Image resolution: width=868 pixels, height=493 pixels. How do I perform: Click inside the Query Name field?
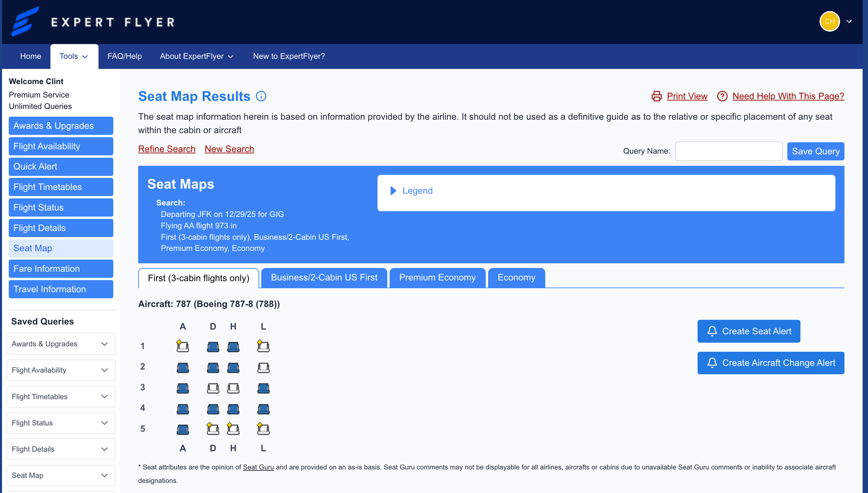point(728,151)
